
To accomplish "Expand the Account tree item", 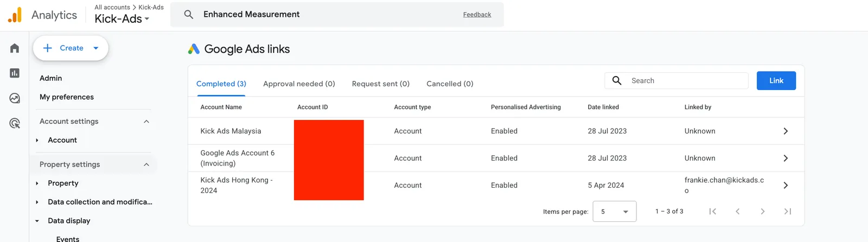I will (37, 141).
